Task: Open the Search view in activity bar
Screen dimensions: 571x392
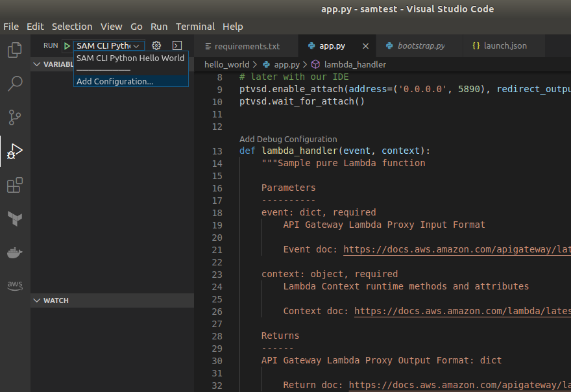Action: [15, 84]
